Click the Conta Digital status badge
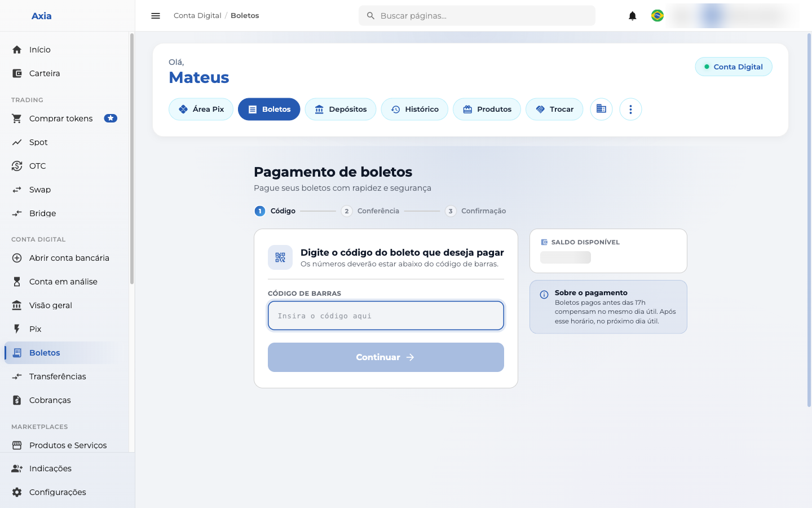The width and height of the screenshot is (812, 508). point(734,67)
